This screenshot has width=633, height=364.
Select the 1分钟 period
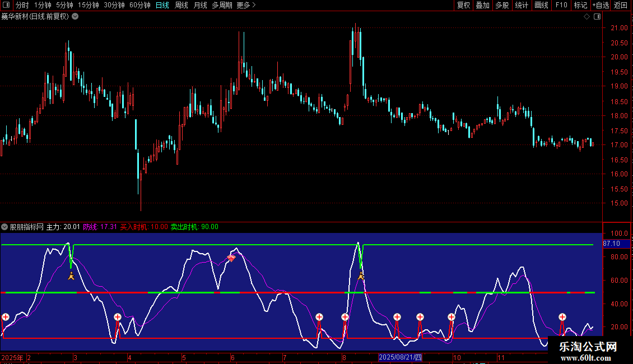[43, 5]
